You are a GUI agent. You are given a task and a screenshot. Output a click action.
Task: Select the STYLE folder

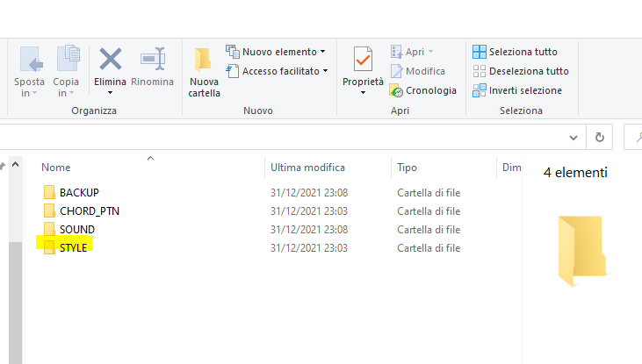coord(73,248)
